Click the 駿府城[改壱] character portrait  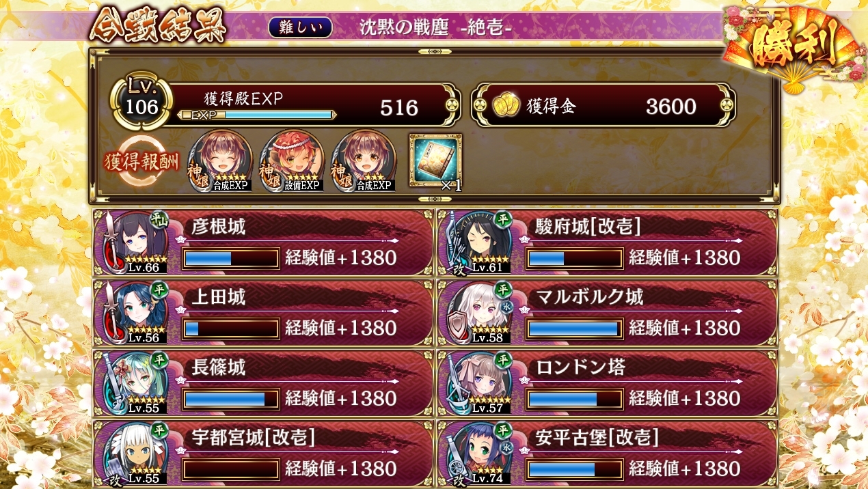coord(478,242)
